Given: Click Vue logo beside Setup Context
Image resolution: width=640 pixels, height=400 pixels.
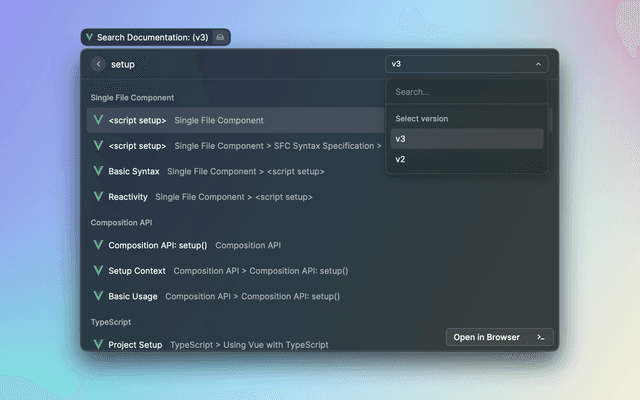Looking at the screenshot, I should coord(98,270).
